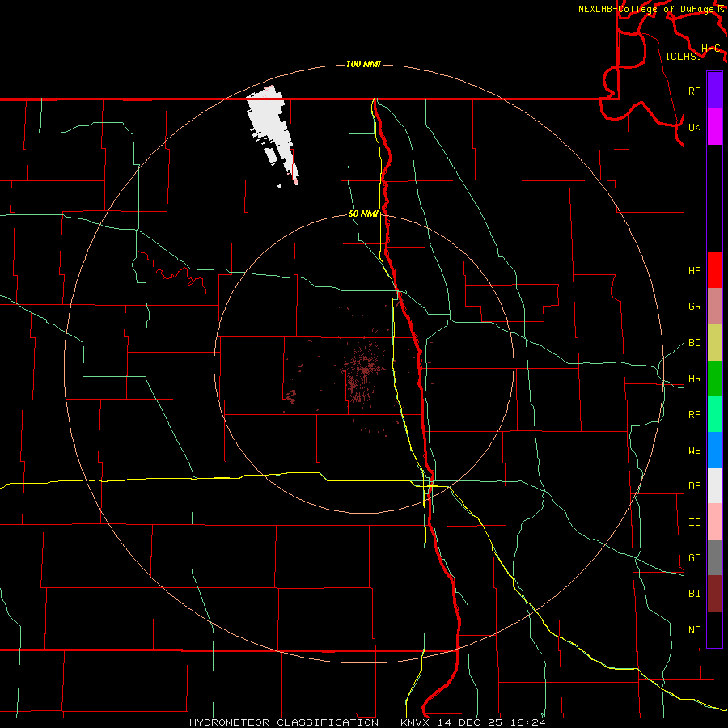
Task: Click the GC gray legend color block
Action: click(x=714, y=557)
